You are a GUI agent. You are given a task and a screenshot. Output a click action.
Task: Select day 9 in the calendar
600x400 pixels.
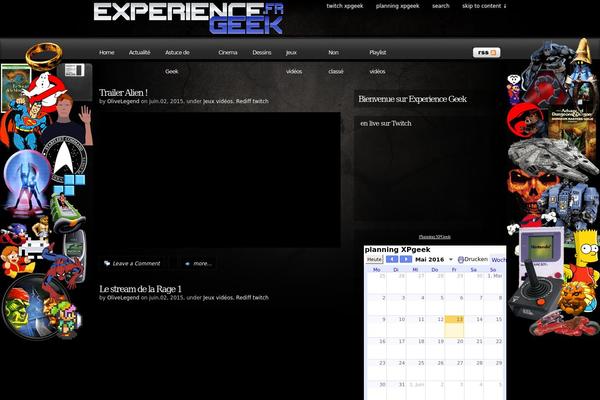coord(377,327)
